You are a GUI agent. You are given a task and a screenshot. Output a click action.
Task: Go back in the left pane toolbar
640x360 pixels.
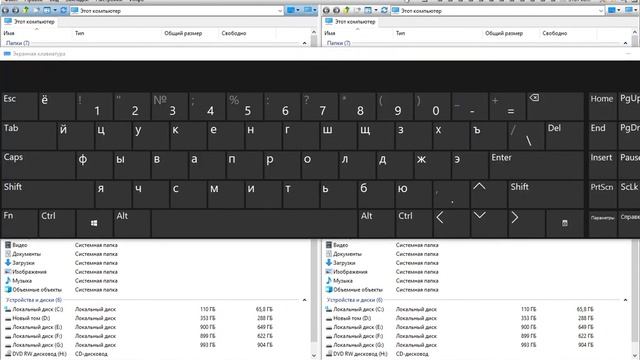pos(6,10)
